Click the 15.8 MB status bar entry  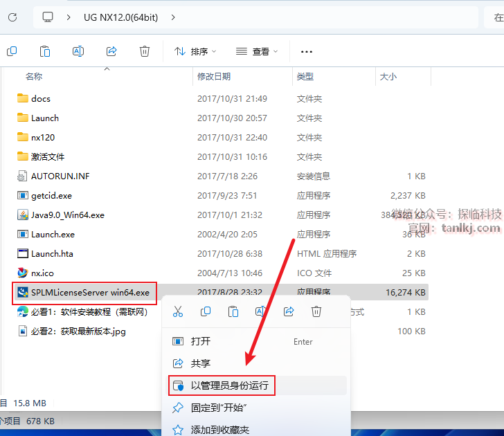tap(30, 403)
